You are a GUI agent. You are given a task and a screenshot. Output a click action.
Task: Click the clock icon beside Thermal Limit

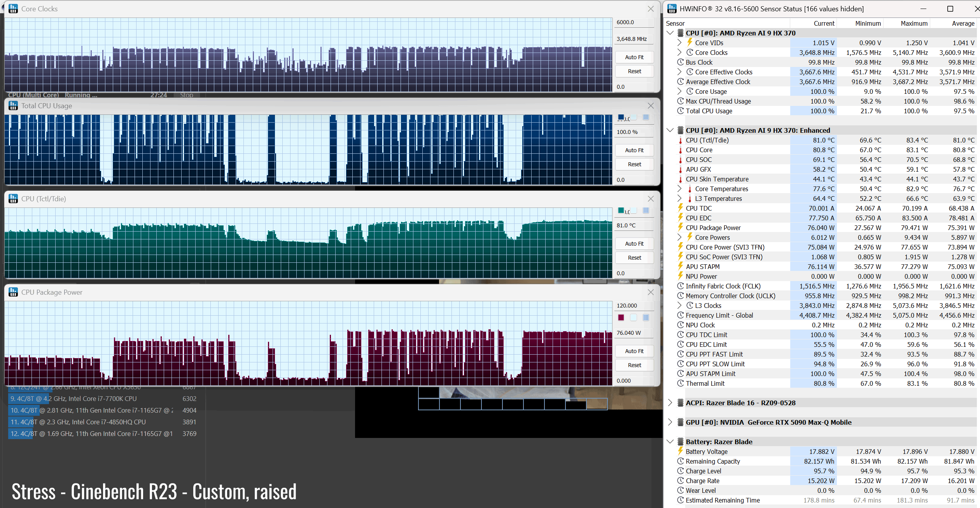click(x=681, y=383)
